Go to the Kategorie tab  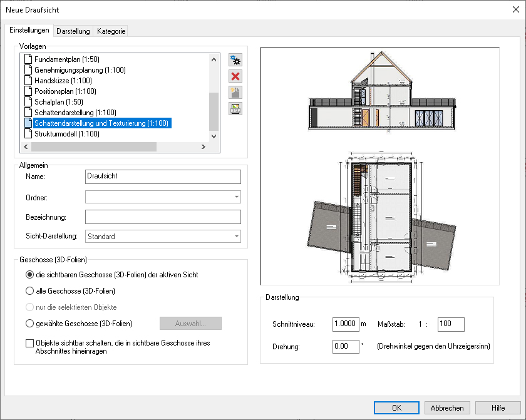[x=111, y=31]
